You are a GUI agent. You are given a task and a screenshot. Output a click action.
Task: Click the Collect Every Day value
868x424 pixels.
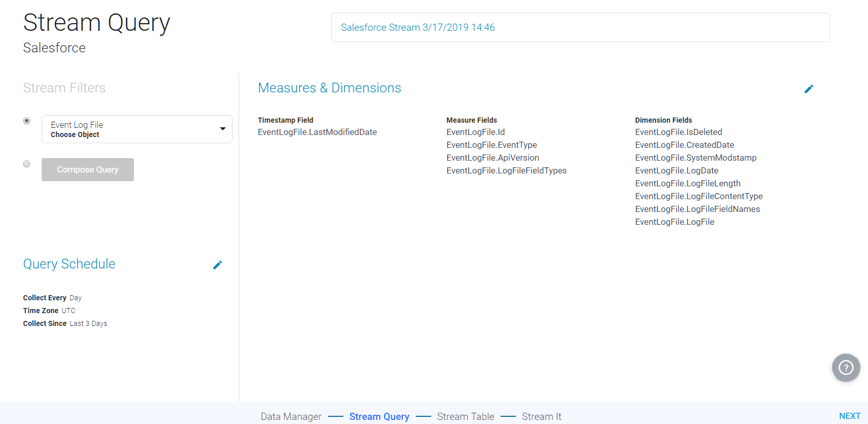[75, 298]
